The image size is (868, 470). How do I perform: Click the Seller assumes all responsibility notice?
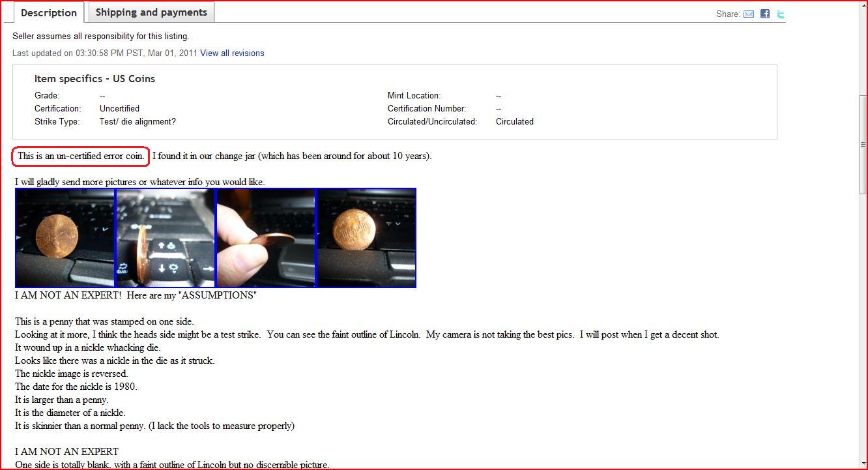[x=100, y=37]
